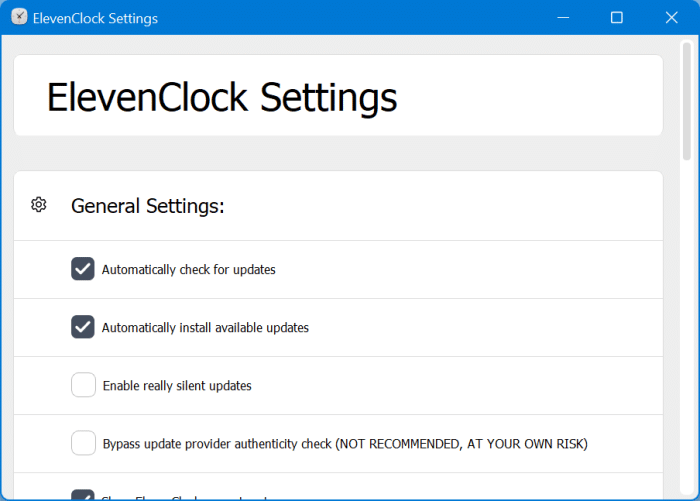The image size is (700, 501).
Task: Enable really silent updates checkbox
Action: 83,385
